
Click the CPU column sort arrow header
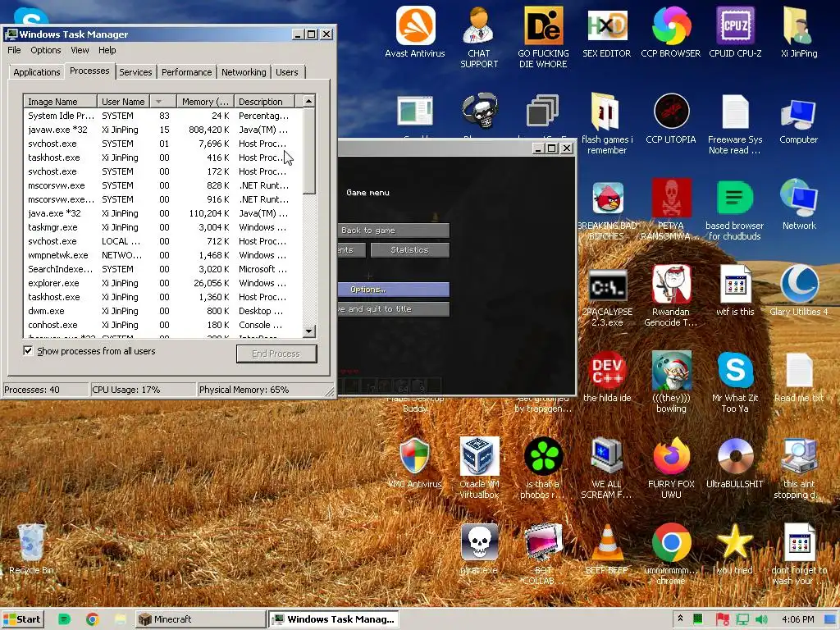[163, 101]
